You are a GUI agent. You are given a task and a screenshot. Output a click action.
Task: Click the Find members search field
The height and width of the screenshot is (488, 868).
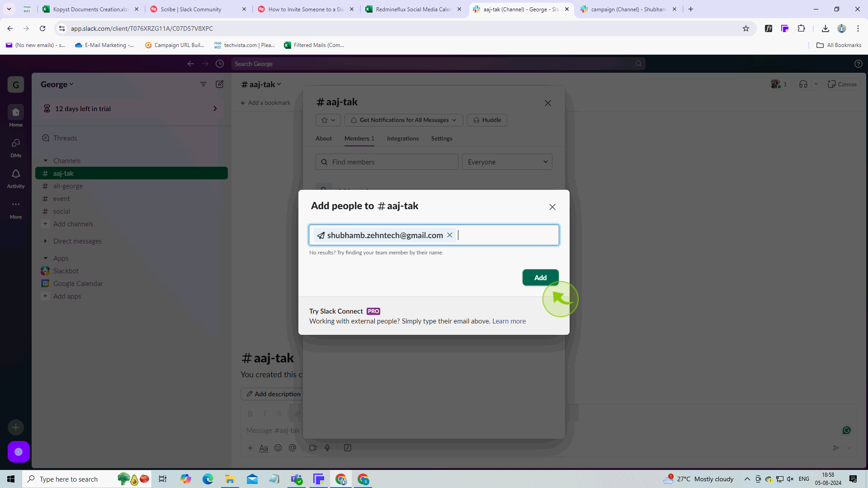pos(387,162)
